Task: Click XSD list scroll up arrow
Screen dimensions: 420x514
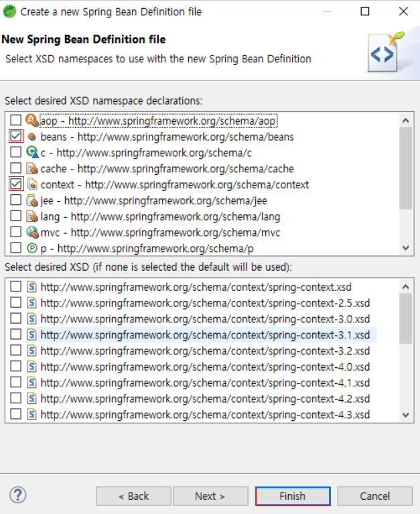Action: (405, 287)
